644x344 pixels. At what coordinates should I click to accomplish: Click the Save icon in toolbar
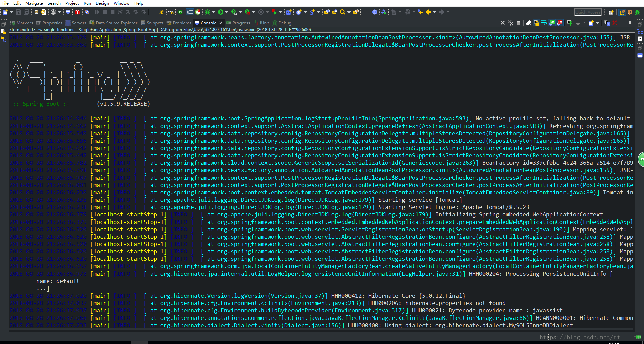tap(19, 12)
